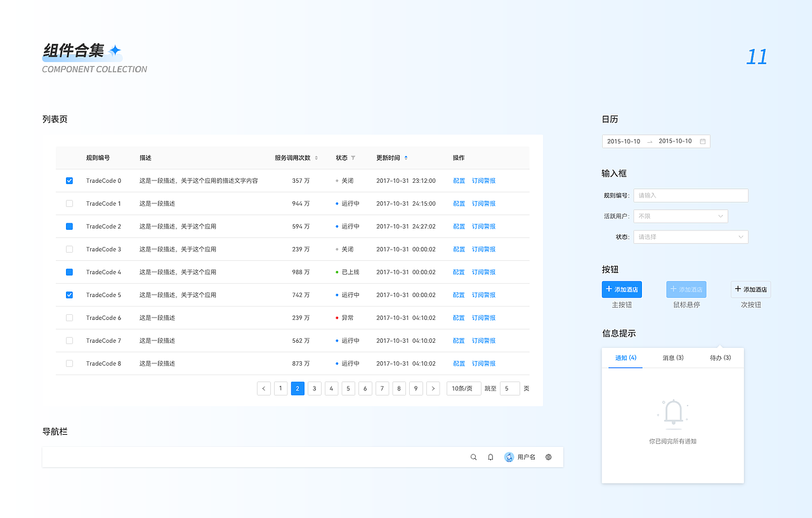Screen dimensions: 812x518
Task: Click the 规则编号 input field to type
Action: (690, 195)
